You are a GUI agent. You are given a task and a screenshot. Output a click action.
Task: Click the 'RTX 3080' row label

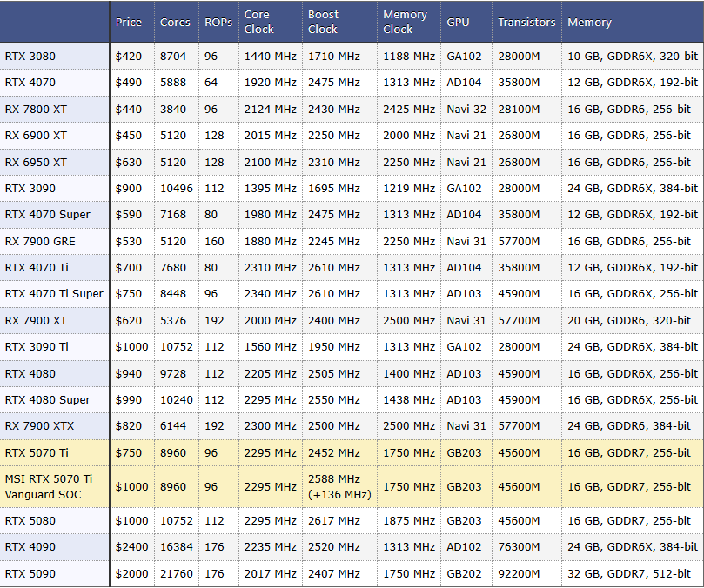tap(30, 57)
